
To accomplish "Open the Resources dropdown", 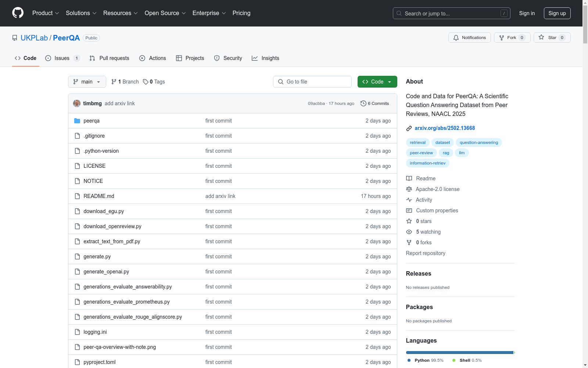I will (x=121, y=13).
